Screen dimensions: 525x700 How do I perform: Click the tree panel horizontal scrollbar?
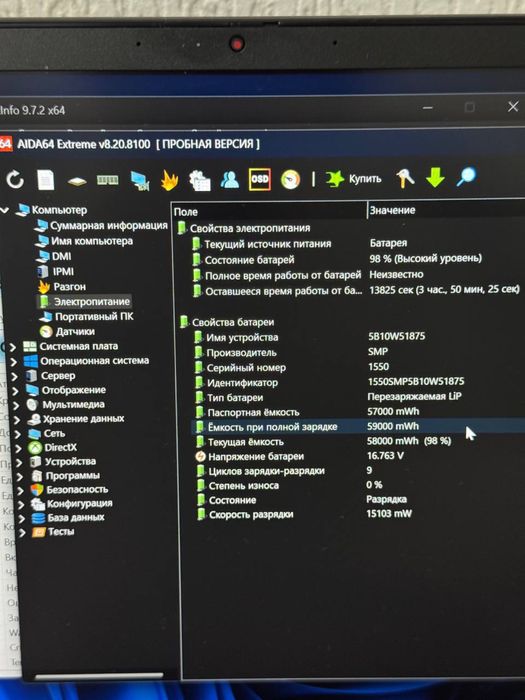coord(99,676)
